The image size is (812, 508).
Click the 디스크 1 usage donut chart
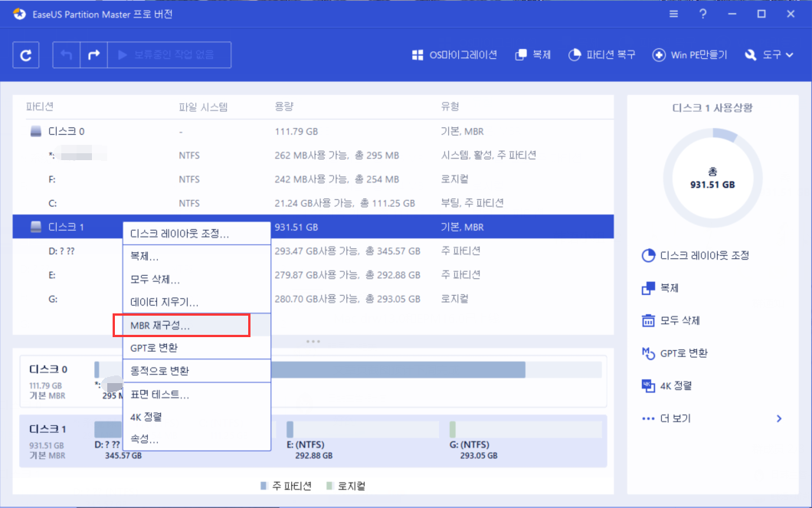(x=712, y=177)
